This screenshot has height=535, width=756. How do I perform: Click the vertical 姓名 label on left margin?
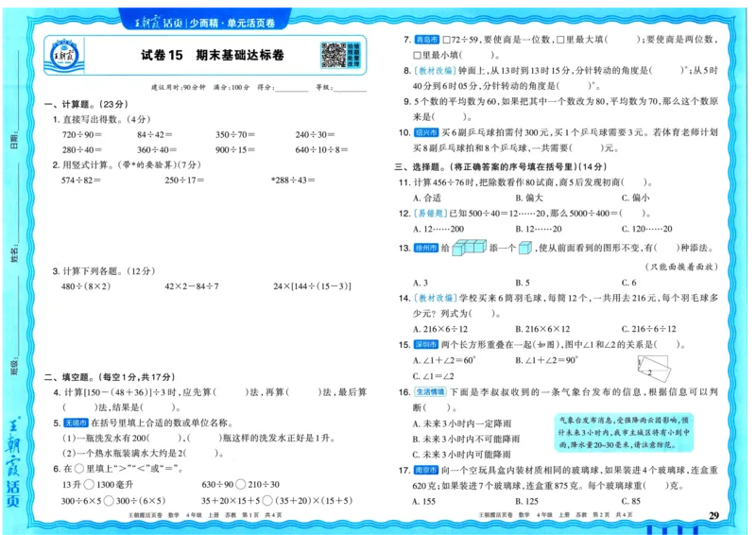pos(15,253)
